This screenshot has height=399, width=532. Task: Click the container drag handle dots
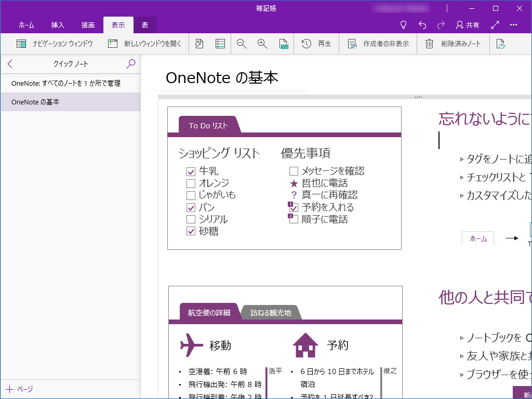[x=418, y=97]
